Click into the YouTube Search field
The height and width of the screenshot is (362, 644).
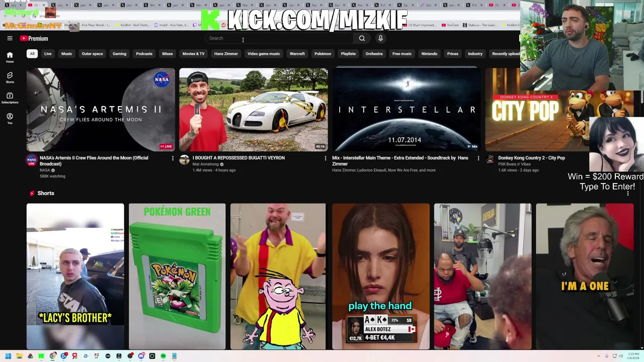pos(279,38)
